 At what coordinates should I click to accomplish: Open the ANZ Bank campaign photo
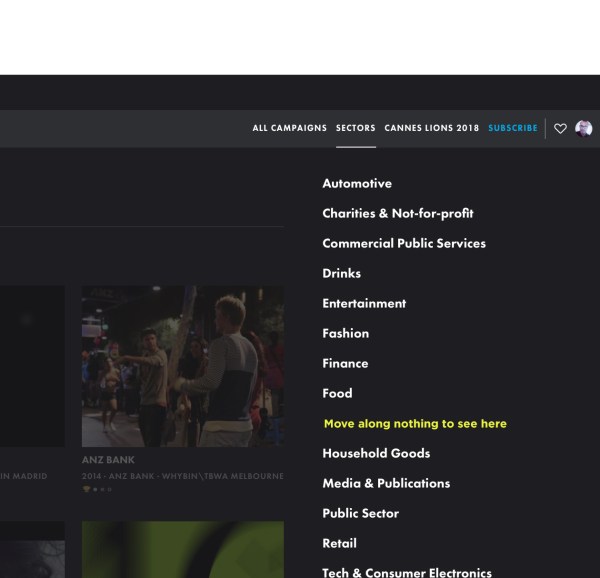pos(182,366)
